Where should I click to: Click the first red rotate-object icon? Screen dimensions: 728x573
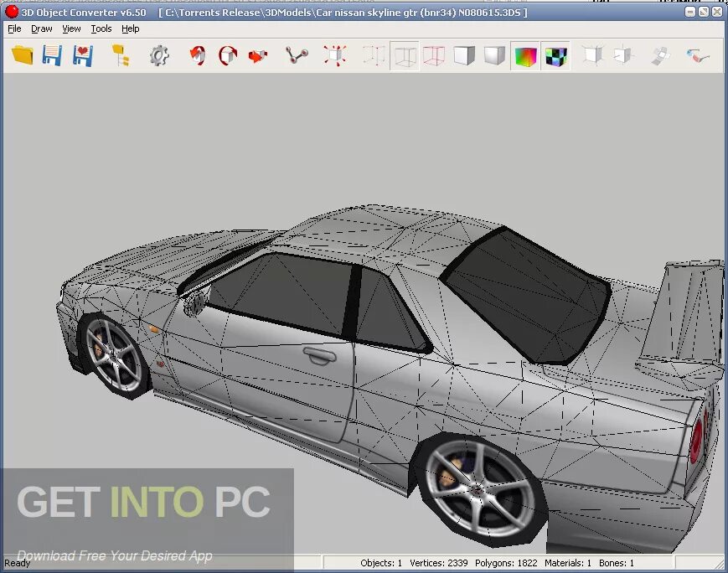pos(198,55)
